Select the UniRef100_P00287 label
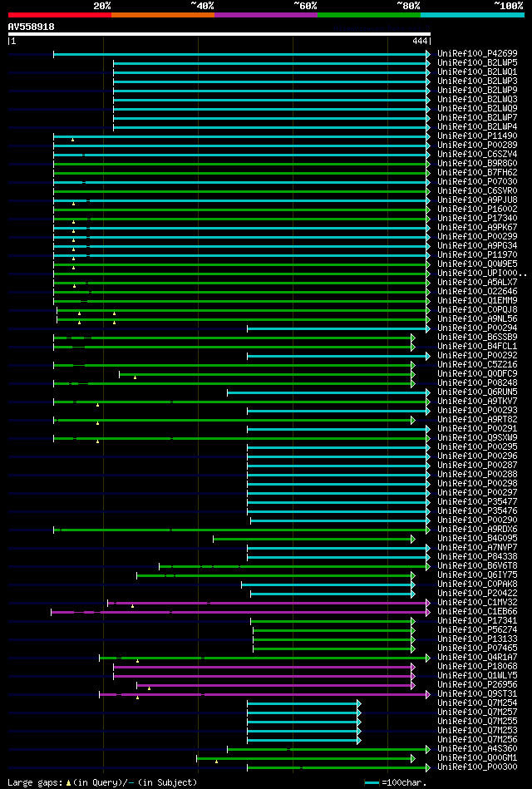 [478, 465]
